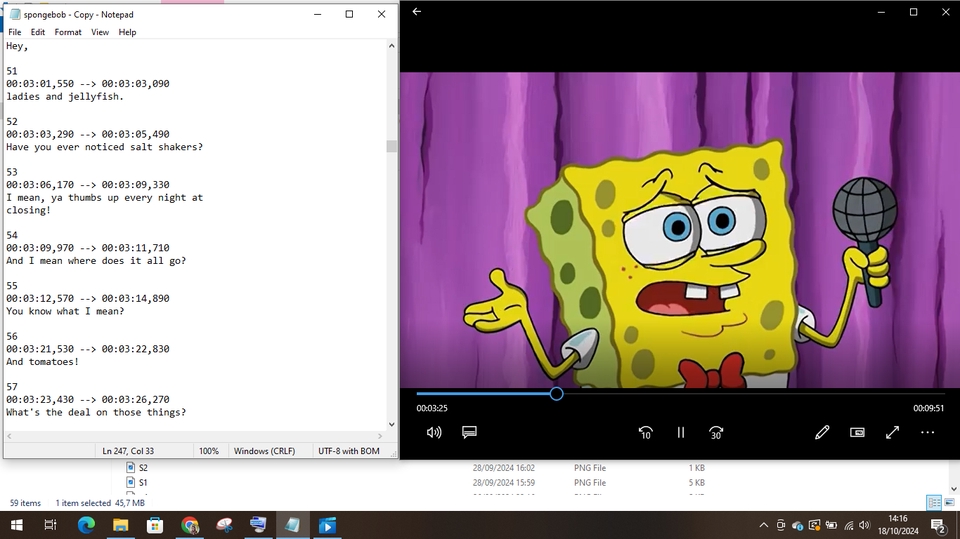
Task: Open Microsoft Store from taskbar
Action: [154, 525]
